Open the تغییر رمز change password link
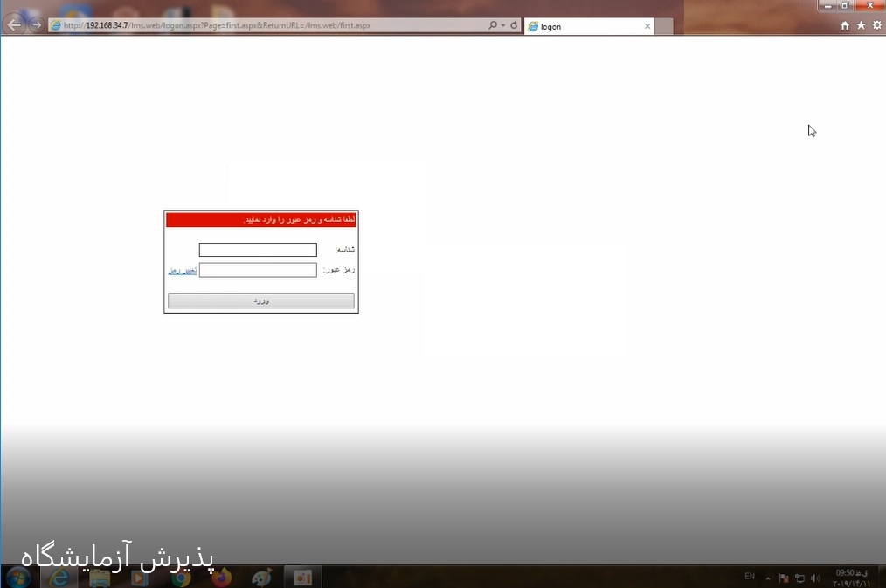The height and width of the screenshot is (588, 886). 183,271
